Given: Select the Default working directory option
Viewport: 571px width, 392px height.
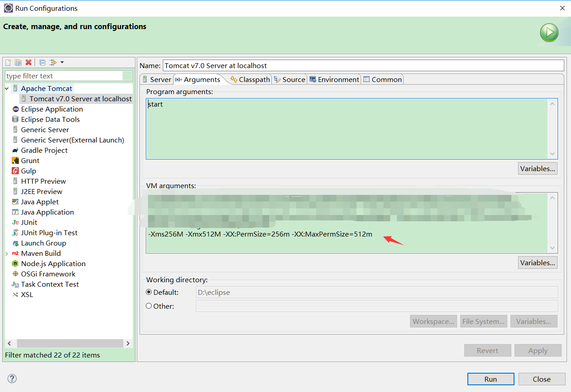Looking at the screenshot, I should [149, 292].
